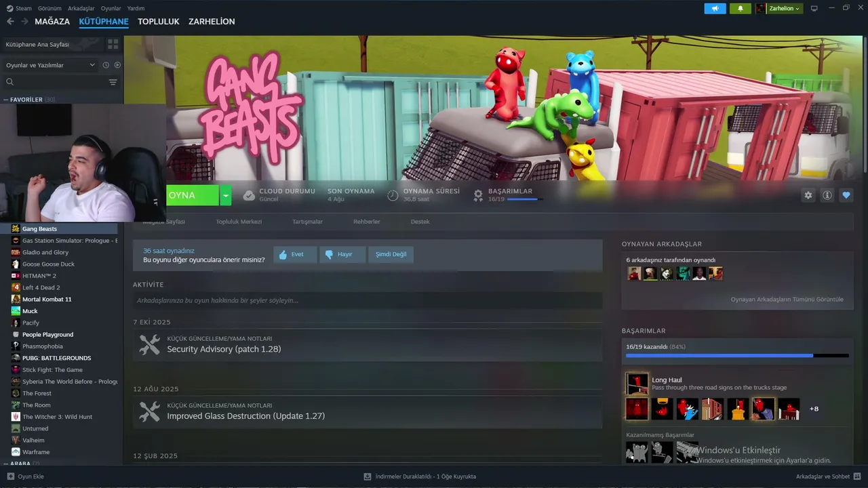
Task: Open the advanced filter icon in sidebar
Action: [113, 82]
